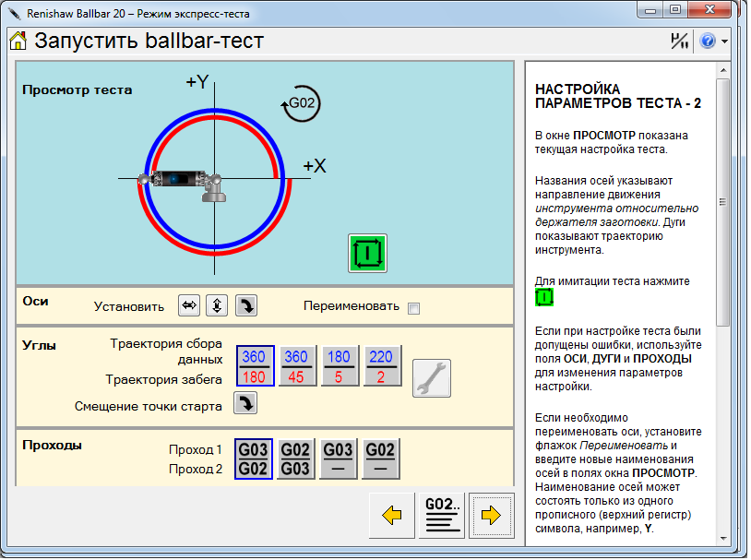
Task: Expand the help dropdown arrow
Action: click(724, 42)
